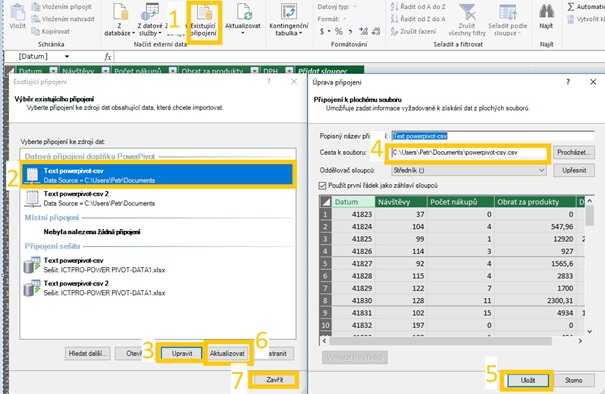
Task: Open Z datové služby import dropdown
Action: 150,20
